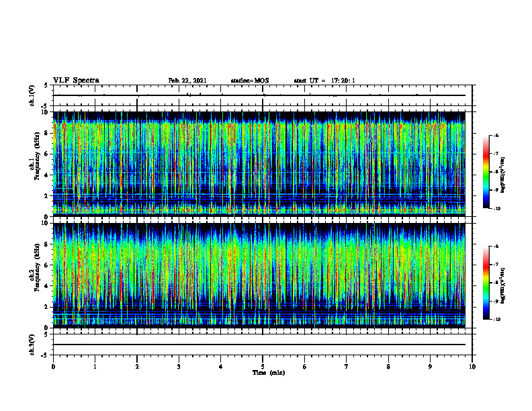Click the 6 kHz tick on ch.1 frequency axis

(x=48, y=154)
